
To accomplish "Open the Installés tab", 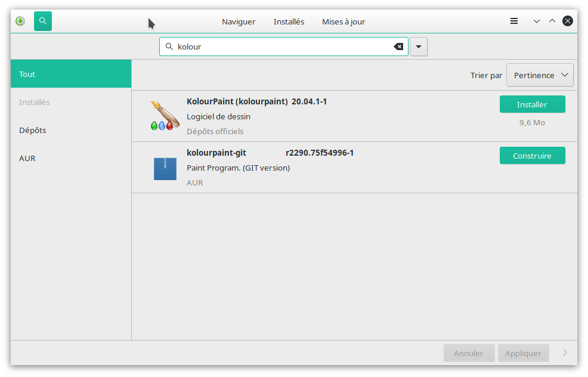I will point(289,21).
